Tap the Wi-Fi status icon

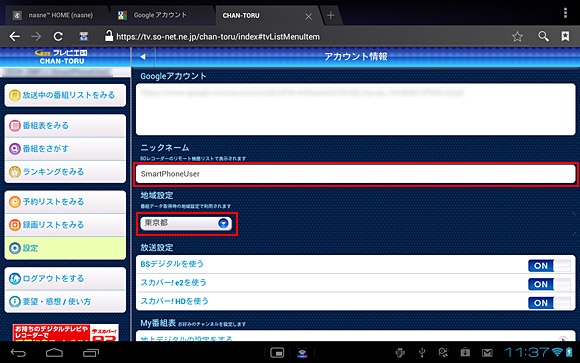point(557,352)
